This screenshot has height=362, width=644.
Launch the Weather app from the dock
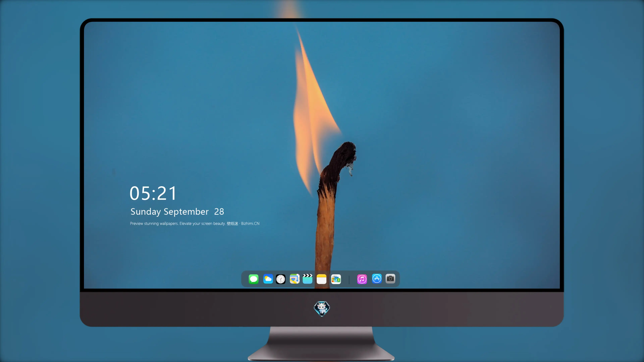pos(268,279)
